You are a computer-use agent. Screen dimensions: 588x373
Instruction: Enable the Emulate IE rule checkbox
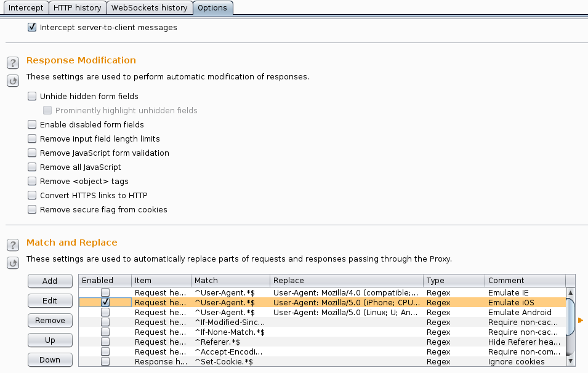click(105, 292)
